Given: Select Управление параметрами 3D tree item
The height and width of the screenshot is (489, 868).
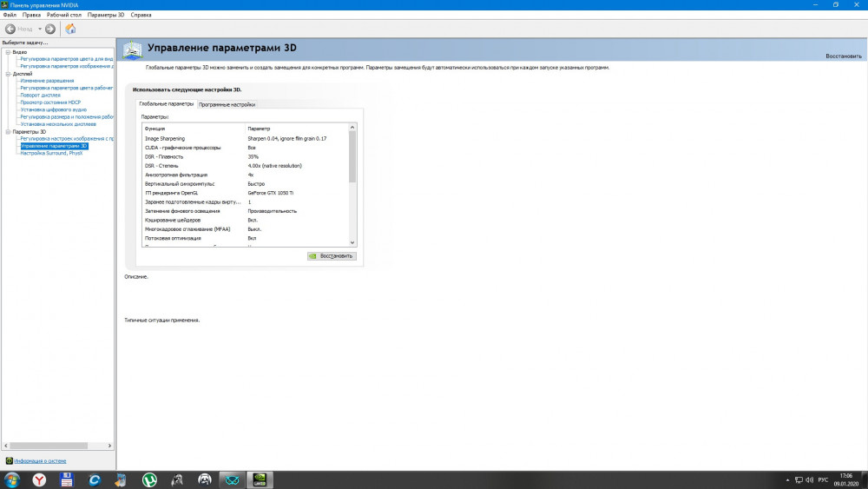Looking at the screenshot, I should click(x=54, y=146).
